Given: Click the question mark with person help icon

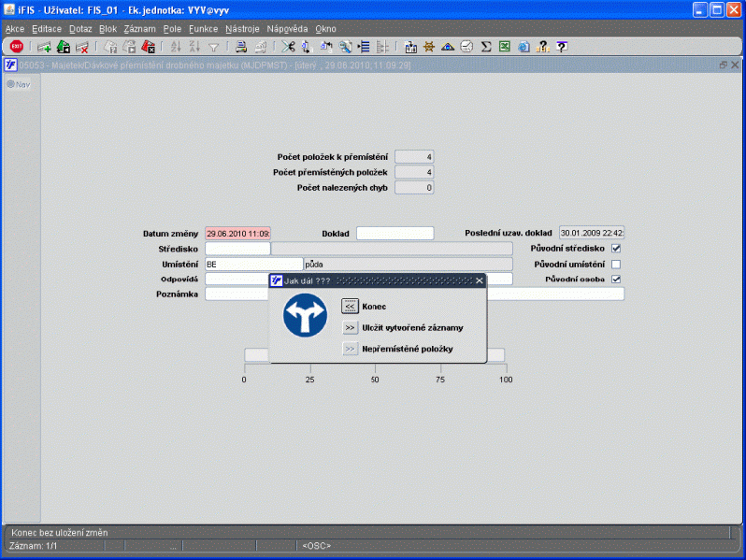Looking at the screenshot, I should (x=543, y=47).
